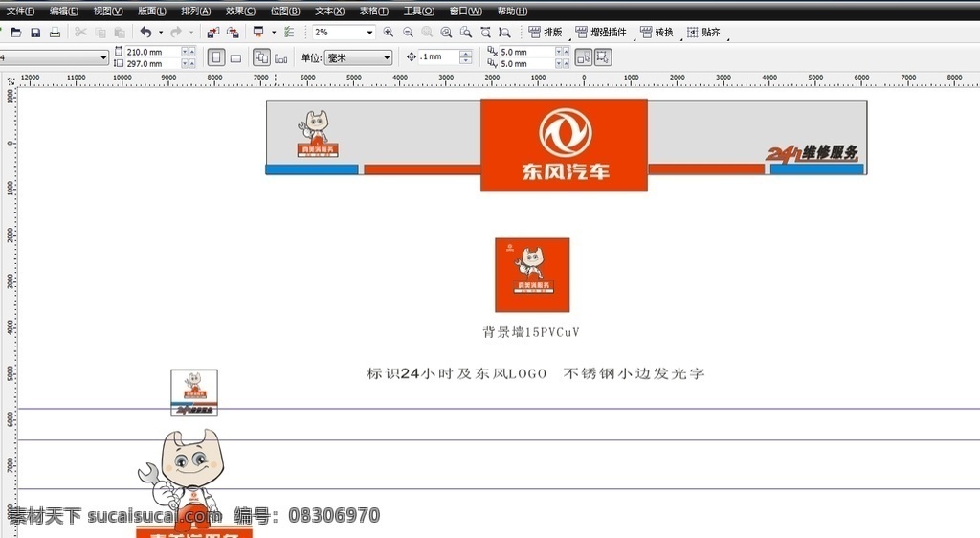This screenshot has width=980, height=538.
Task: Click the Redo arrow icon
Action: point(176,32)
